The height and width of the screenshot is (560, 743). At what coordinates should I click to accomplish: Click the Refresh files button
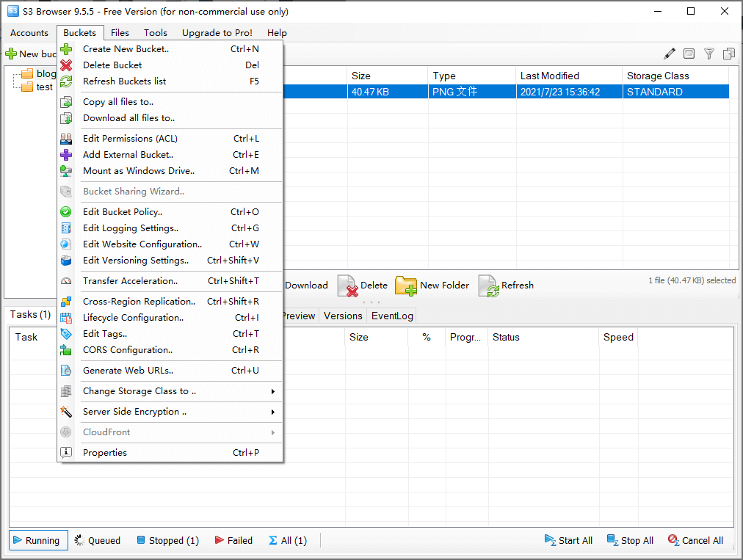coord(506,286)
